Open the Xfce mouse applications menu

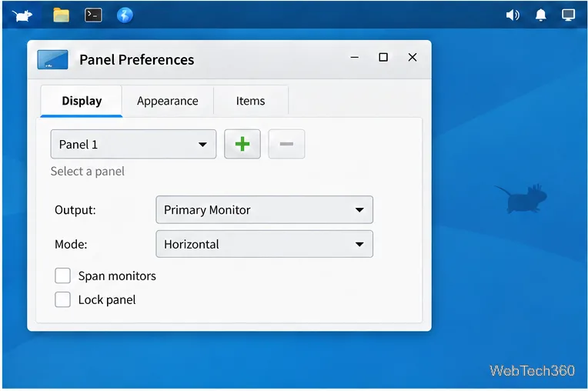(x=22, y=15)
